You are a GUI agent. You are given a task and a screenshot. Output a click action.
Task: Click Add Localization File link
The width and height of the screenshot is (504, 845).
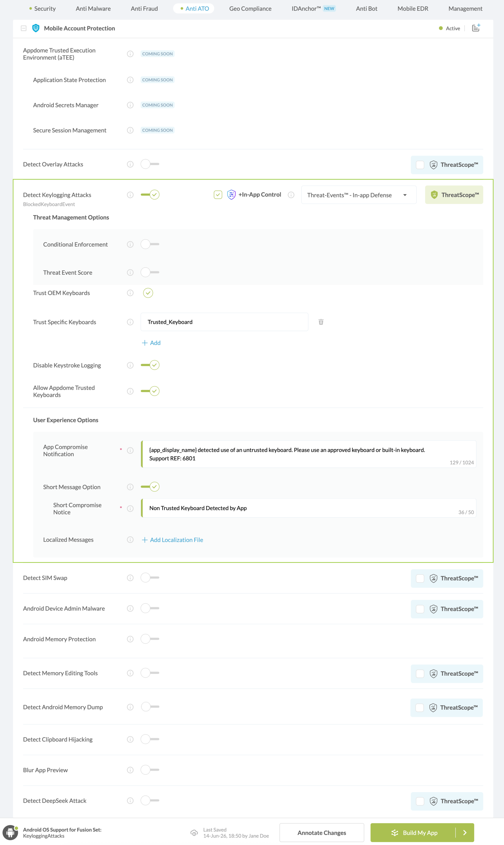172,539
